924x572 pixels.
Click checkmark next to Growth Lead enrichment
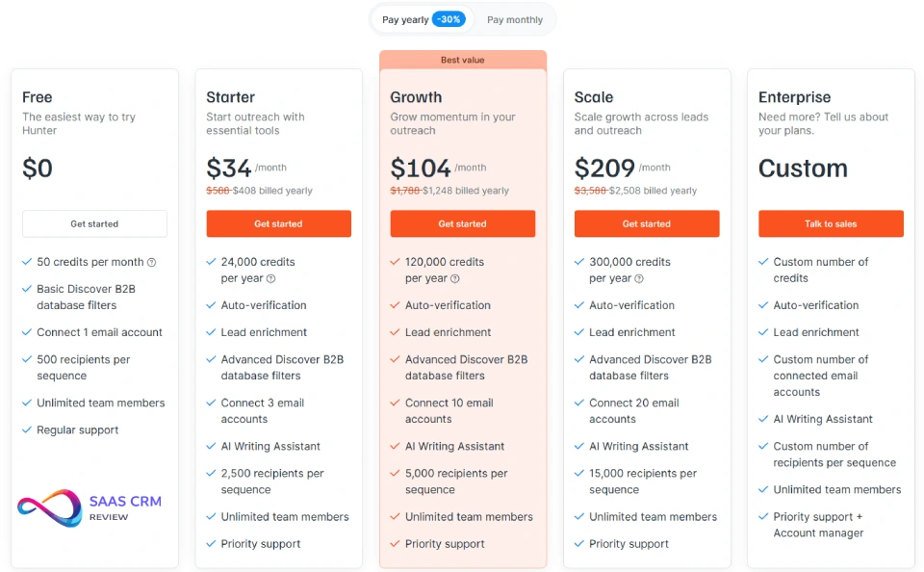[x=395, y=332]
